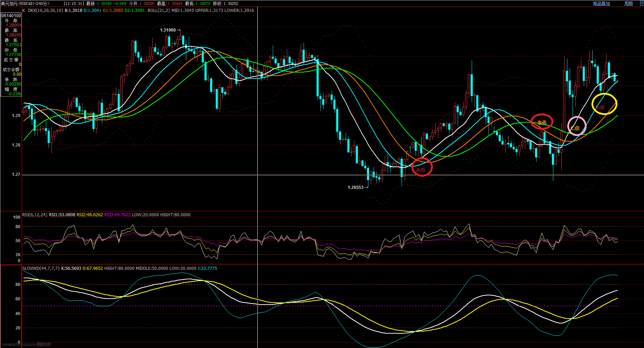644x348 pixels.
Task: Click the [13:15:31] time stamp
Action: coord(74,4)
